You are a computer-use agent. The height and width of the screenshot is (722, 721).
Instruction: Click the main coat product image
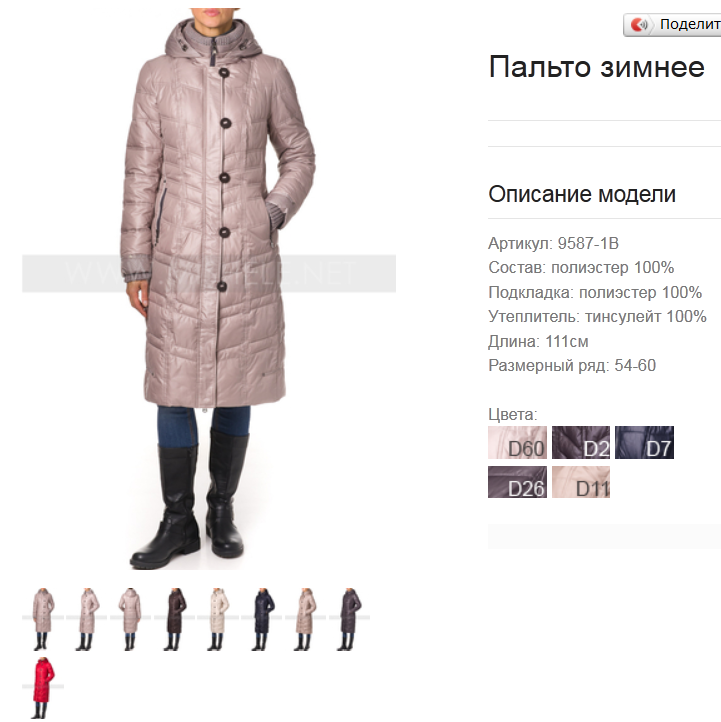(x=209, y=289)
